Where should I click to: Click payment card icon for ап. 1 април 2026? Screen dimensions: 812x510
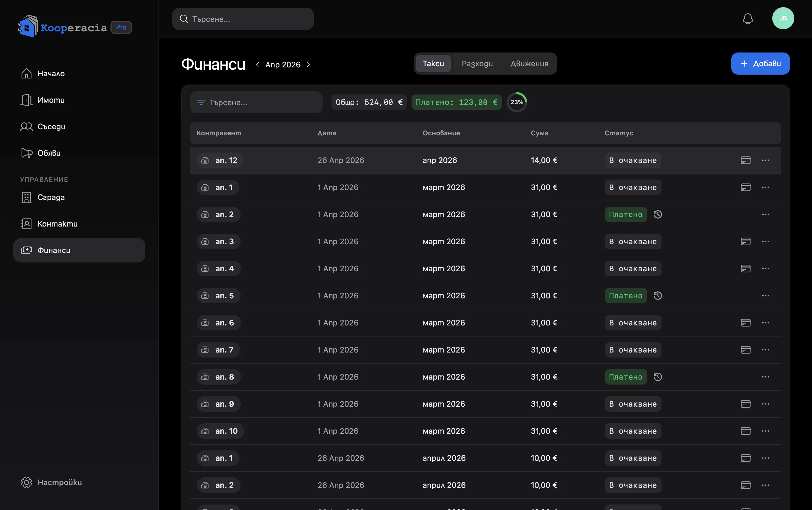pyautogui.click(x=745, y=458)
